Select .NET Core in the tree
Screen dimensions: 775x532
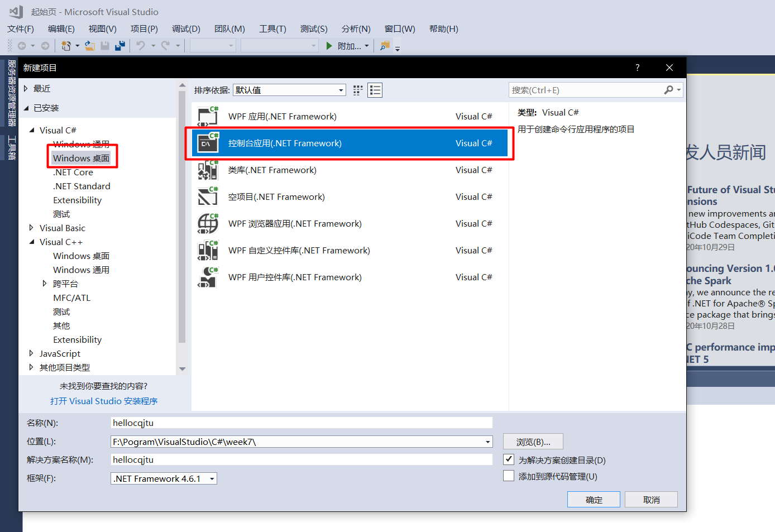click(x=73, y=172)
